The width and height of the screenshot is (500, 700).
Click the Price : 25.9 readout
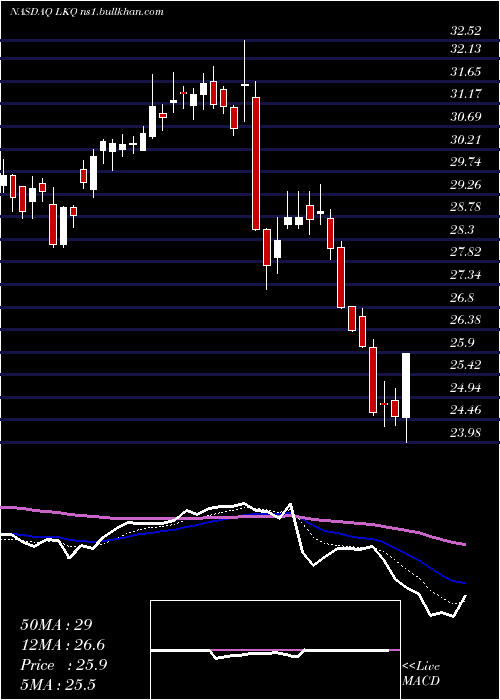click(x=63, y=665)
